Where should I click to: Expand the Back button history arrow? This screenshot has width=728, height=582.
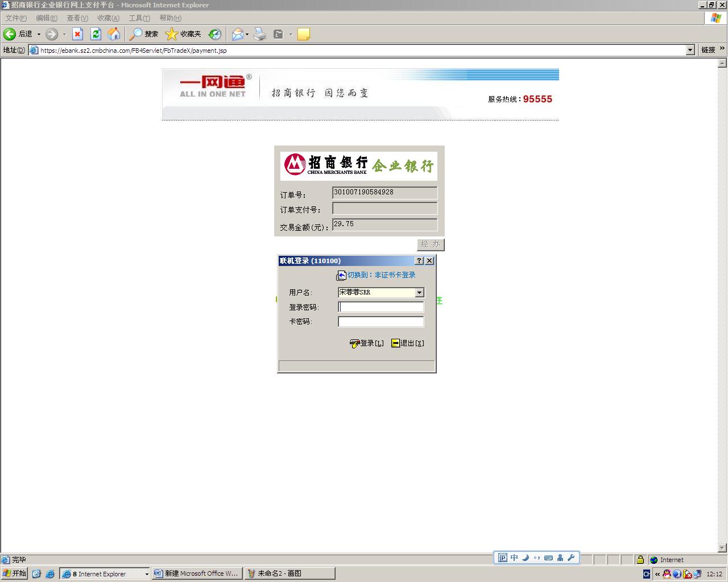point(39,34)
